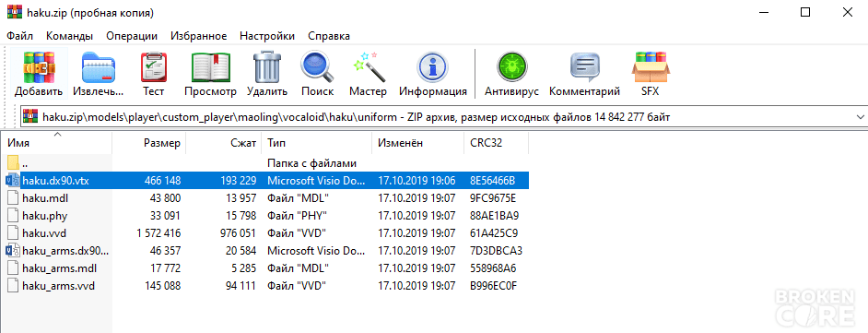Screen dimensions: 868x333
Task: Show the Информация archive info icon
Action: 433,67
